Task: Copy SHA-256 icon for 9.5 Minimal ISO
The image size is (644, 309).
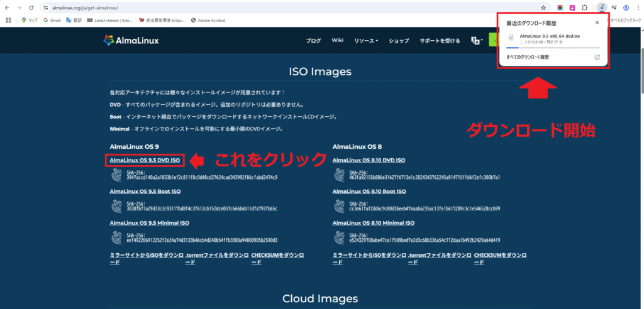Action: (x=116, y=237)
